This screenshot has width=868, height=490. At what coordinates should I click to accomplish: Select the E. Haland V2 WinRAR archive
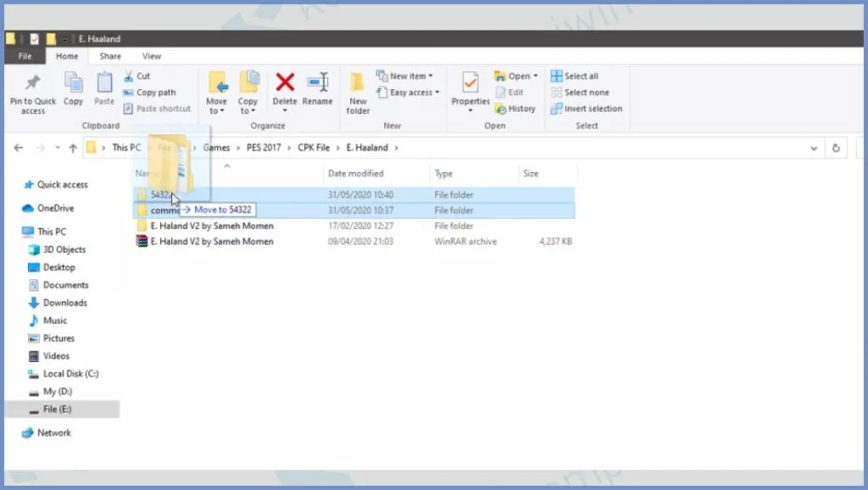point(212,242)
